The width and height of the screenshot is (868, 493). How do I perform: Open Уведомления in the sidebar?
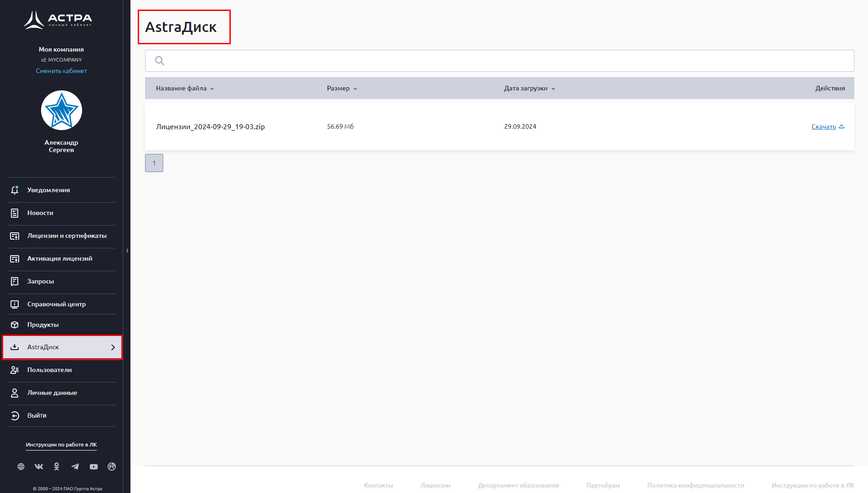click(48, 190)
